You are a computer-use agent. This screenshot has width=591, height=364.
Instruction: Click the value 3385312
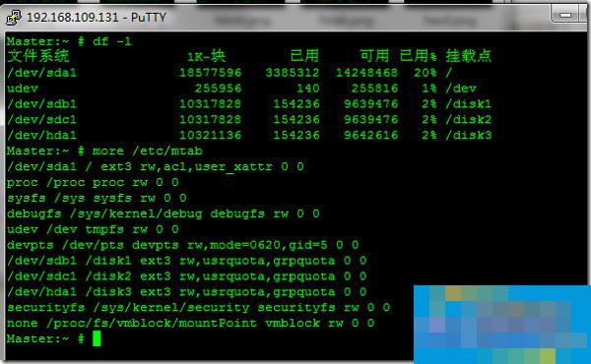click(x=293, y=72)
